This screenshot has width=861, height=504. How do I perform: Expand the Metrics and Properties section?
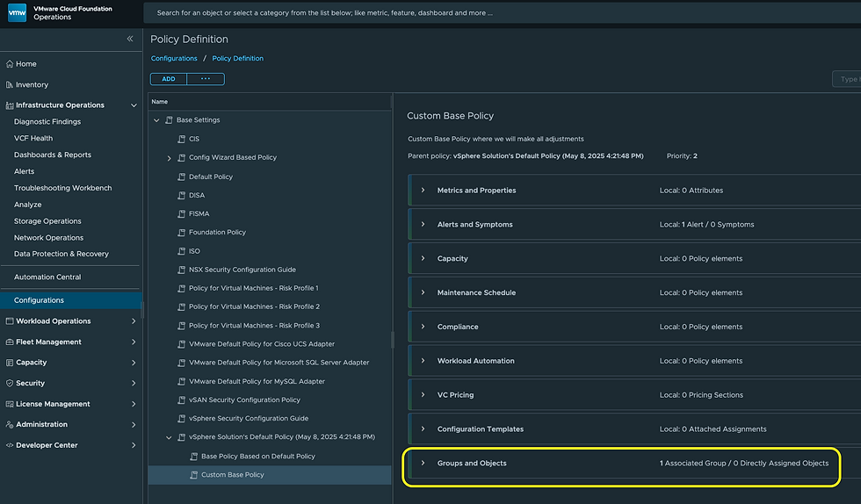(423, 191)
